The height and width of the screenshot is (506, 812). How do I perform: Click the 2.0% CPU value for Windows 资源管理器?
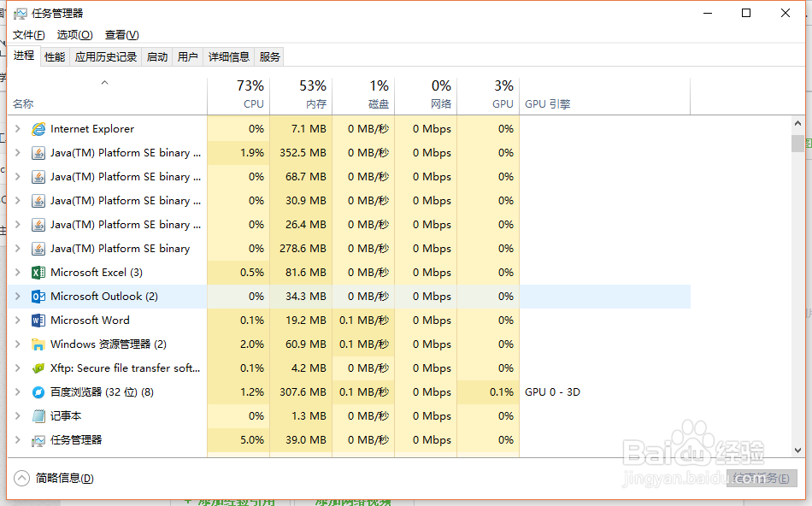[x=252, y=344]
